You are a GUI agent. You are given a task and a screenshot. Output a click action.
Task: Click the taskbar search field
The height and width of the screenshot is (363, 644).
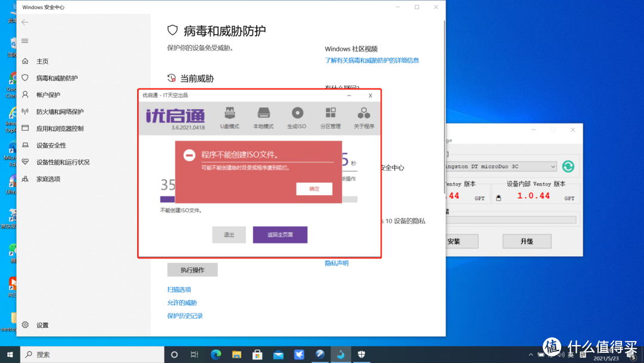click(89, 354)
